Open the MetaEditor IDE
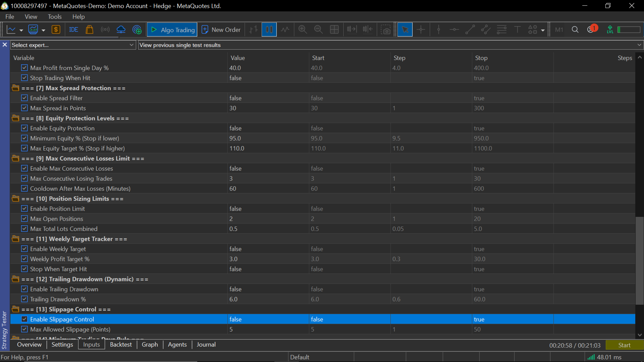This screenshot has width=644, height=362. click(x=73, y=30)
